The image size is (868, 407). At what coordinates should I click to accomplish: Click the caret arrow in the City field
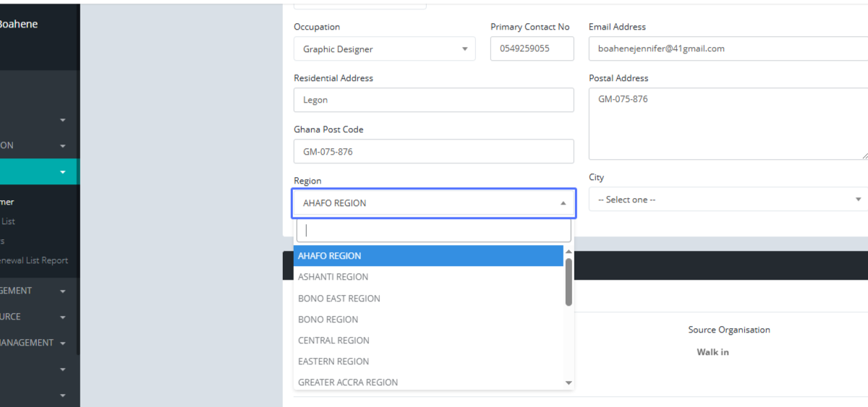click(x=858, y=200)
